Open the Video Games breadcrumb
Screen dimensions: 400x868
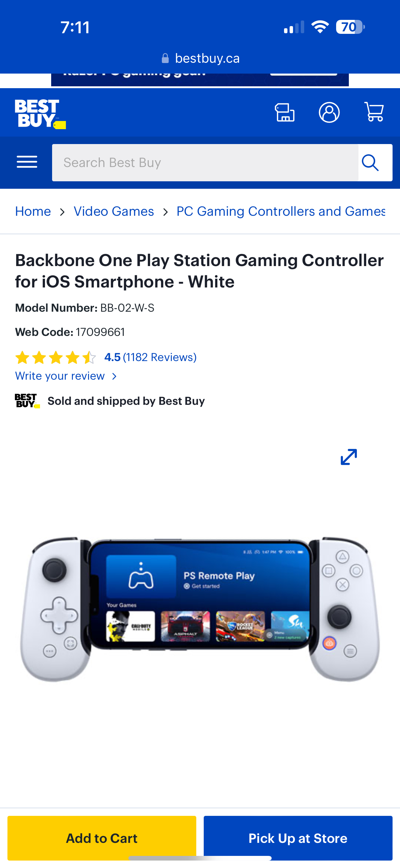[x=114, y=211]
